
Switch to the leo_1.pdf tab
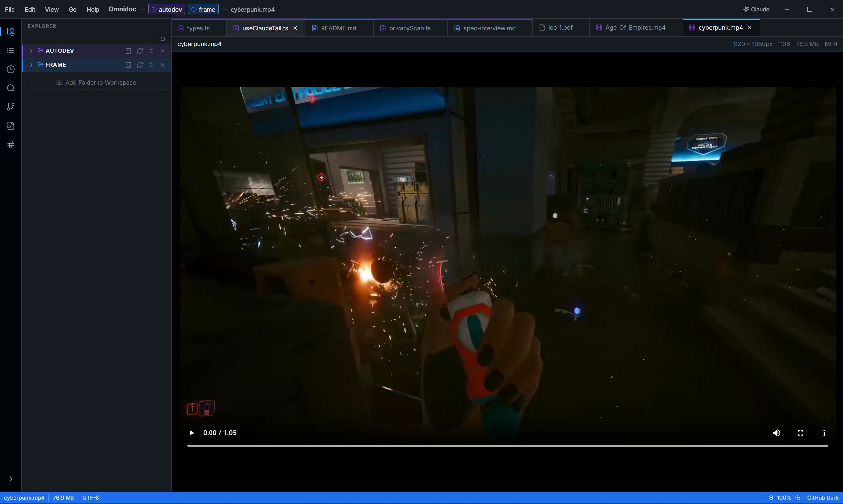[x=560, y=28]
